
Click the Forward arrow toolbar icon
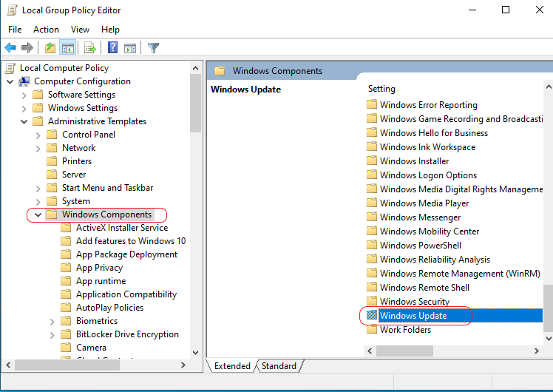tap(27, 47)
